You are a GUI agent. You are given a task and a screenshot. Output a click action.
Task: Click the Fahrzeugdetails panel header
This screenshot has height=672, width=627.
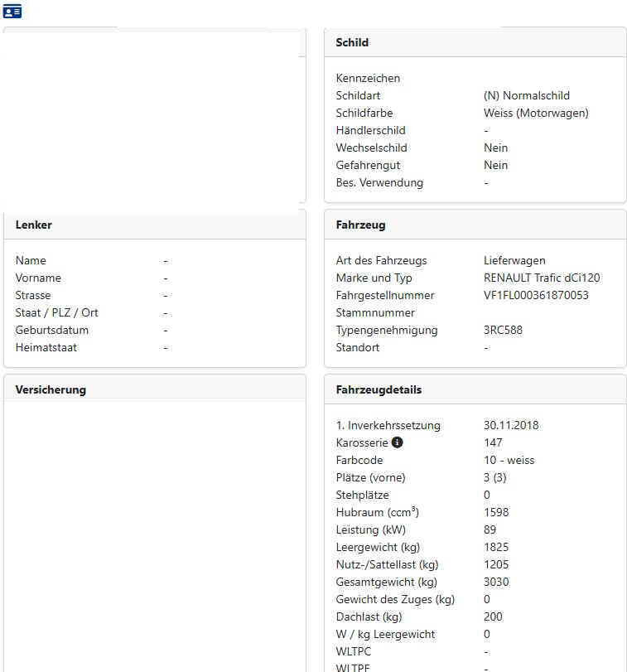coord(475,389)
